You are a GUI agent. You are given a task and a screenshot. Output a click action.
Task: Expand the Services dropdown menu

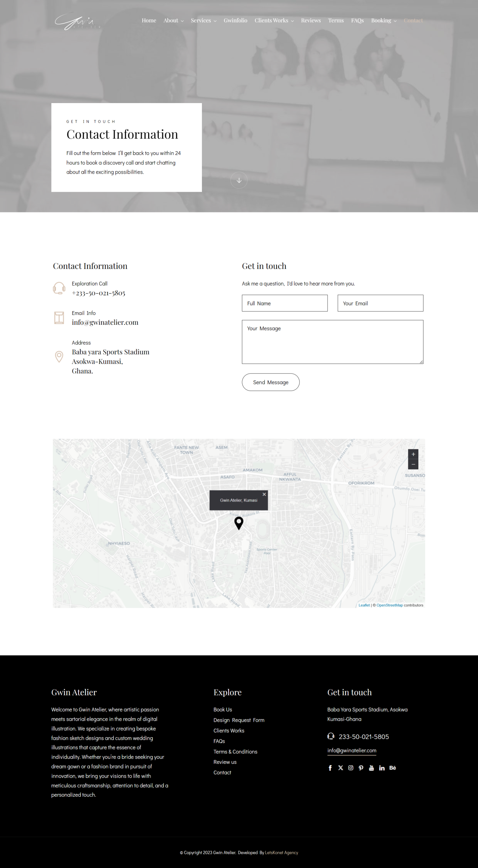[204, 21]
